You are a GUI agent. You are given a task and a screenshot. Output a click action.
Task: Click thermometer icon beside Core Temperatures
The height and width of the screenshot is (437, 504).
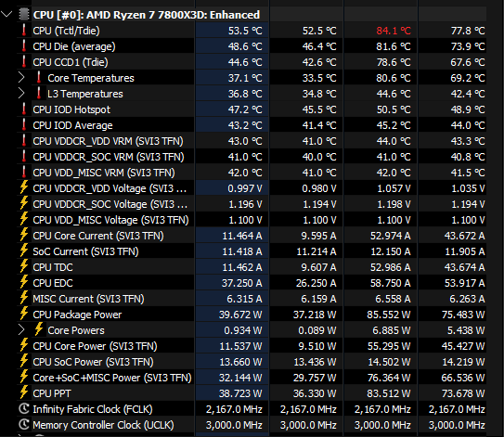pos(39,77)
